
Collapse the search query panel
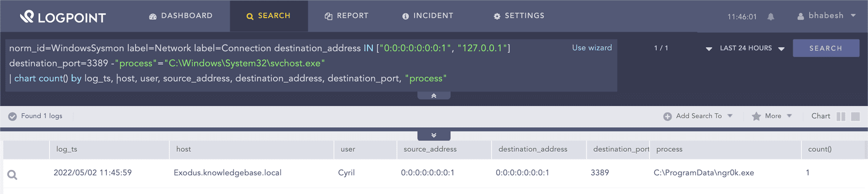click(434, 96)
